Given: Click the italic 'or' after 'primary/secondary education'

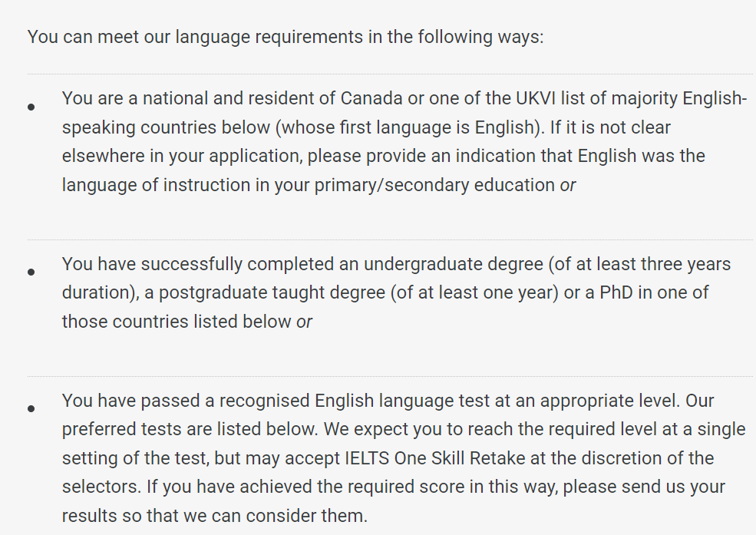Looking at the screenshot, I should (567, 185).
